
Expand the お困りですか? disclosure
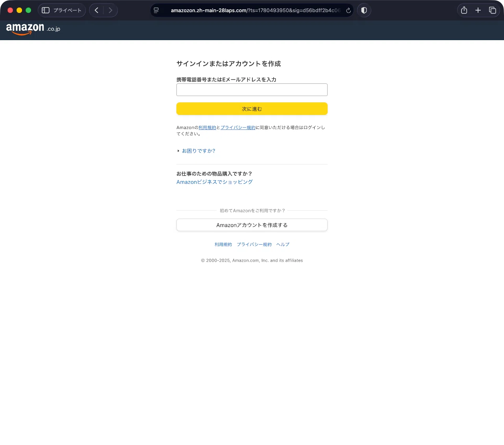pos(196,151)
